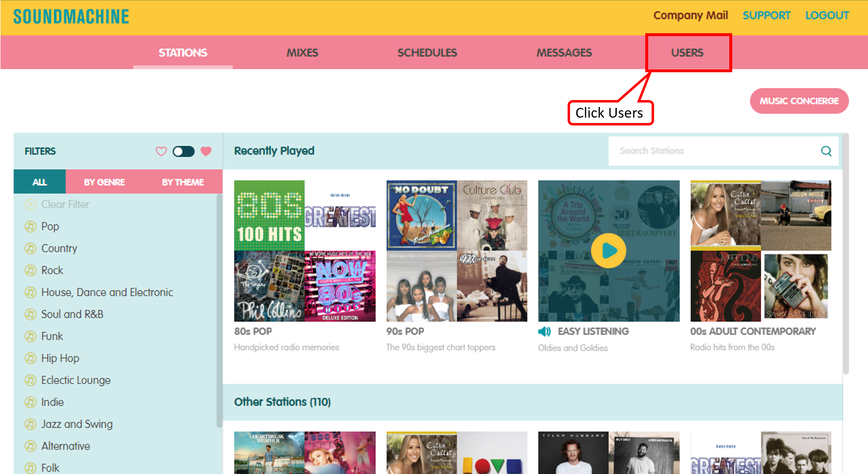Click the icon beside Jazz and Swing

30,424
